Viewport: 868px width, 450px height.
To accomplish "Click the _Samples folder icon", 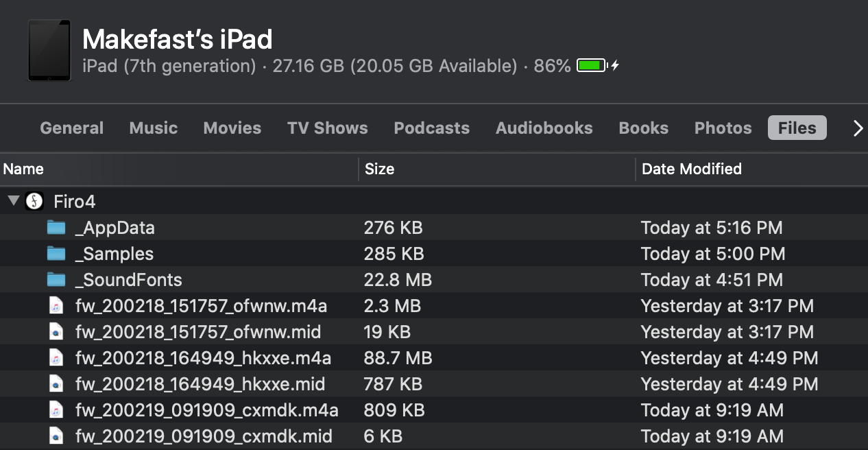I will (x=56, y=254).
